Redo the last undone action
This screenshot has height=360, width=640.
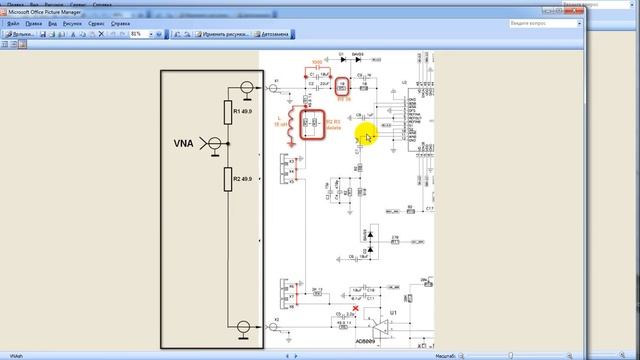click(x=122, y=34)
